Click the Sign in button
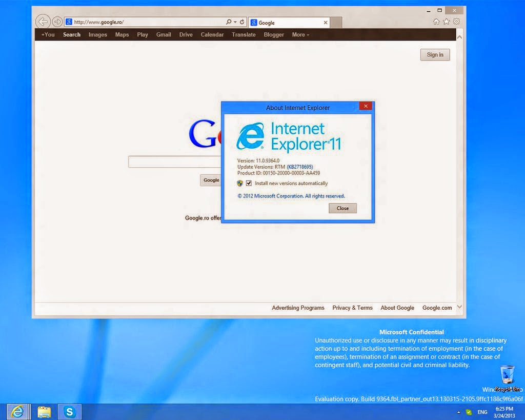 pyautogui.click(x=435, y=54)
